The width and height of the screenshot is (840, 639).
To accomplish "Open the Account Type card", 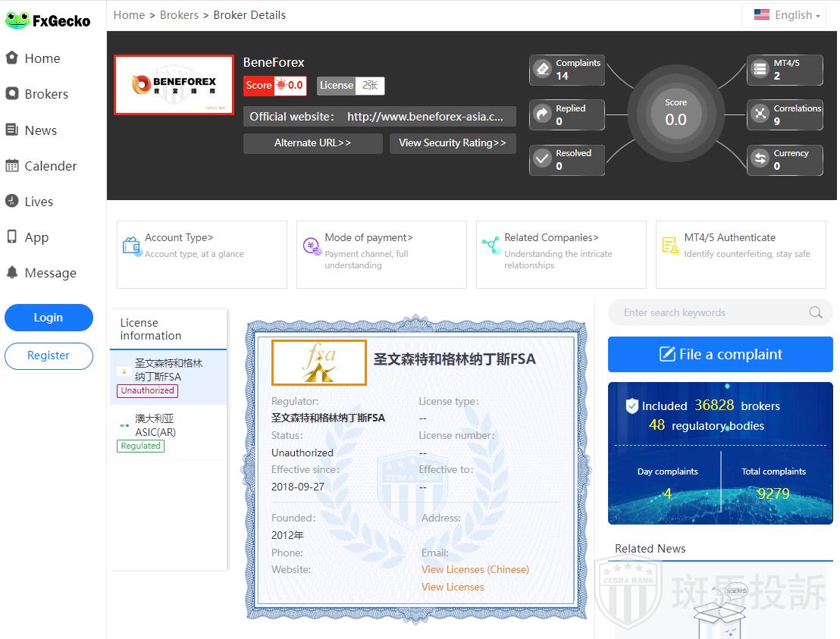I will (x=202, y=254).
